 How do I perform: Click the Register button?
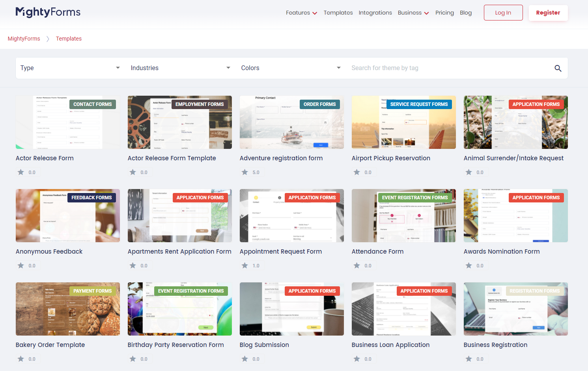coord(548,12)
